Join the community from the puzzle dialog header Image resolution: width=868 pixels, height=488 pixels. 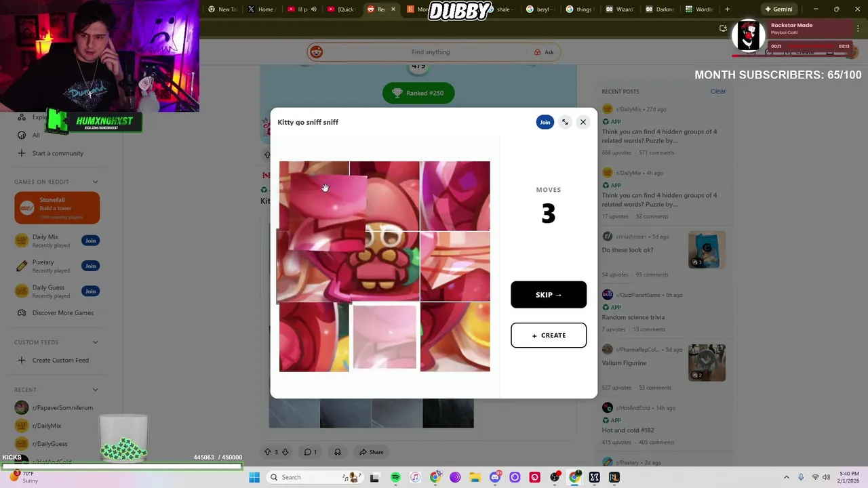click(545, 122)
